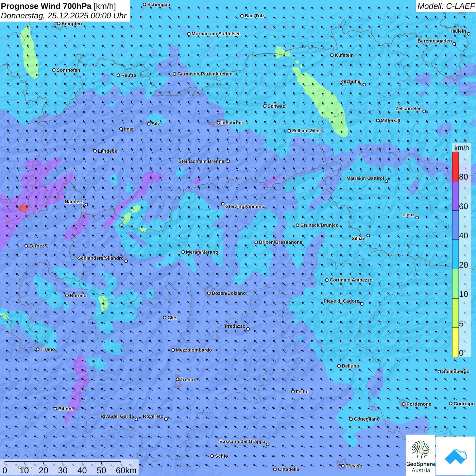Click the Matrei in Osttirol label
The width and height of the screenshot is (476, 476).
coord(365,178)
